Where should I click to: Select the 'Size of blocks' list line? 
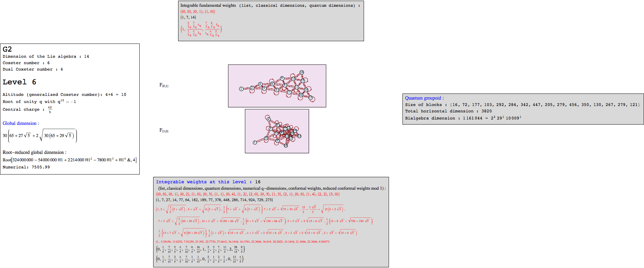[x=523, y=105]
